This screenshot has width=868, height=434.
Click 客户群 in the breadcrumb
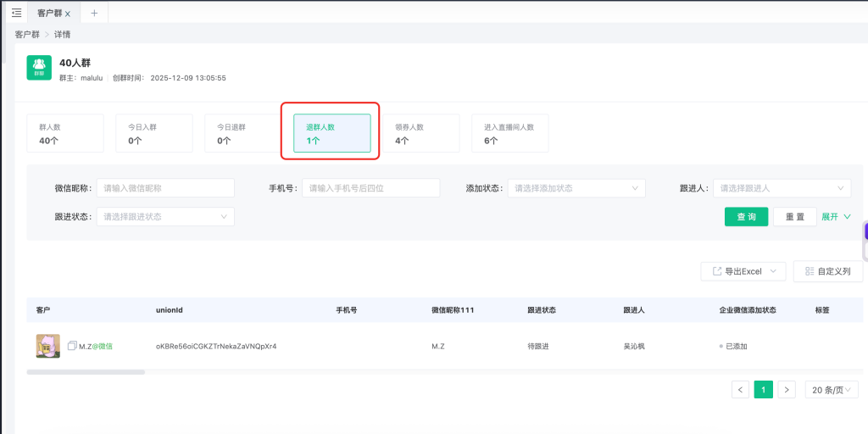[x=27, y=35]
